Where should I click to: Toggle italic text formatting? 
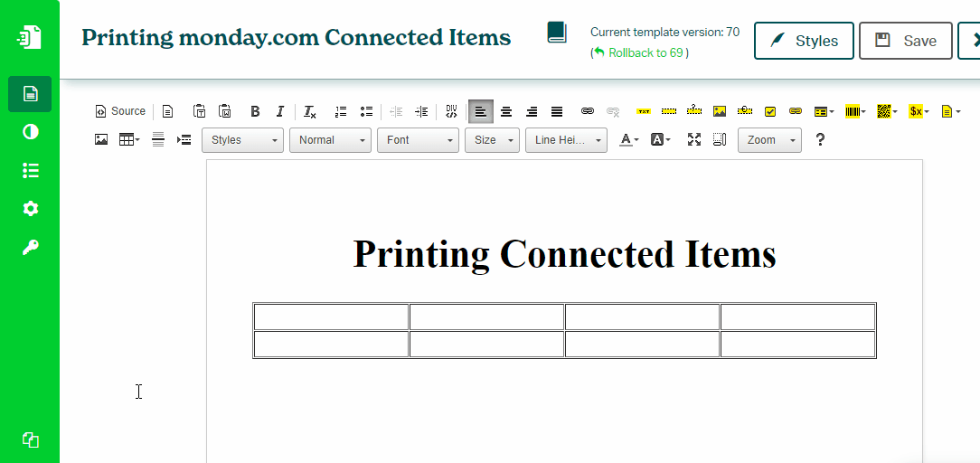[x=280, y=112]
